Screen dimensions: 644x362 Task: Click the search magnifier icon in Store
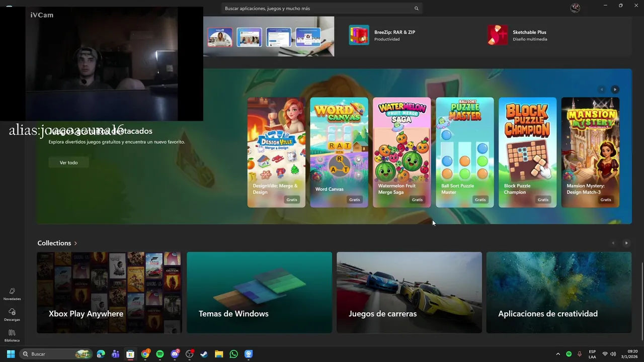416,8
